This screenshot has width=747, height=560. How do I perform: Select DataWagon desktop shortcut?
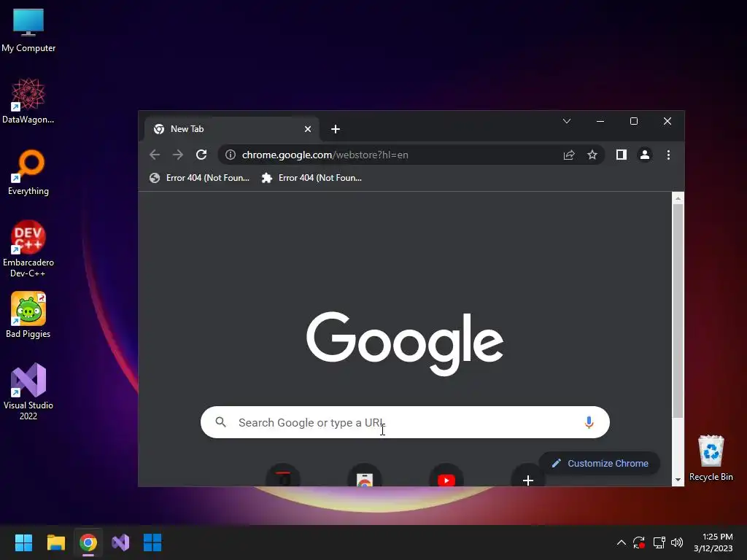pos(28,101)
